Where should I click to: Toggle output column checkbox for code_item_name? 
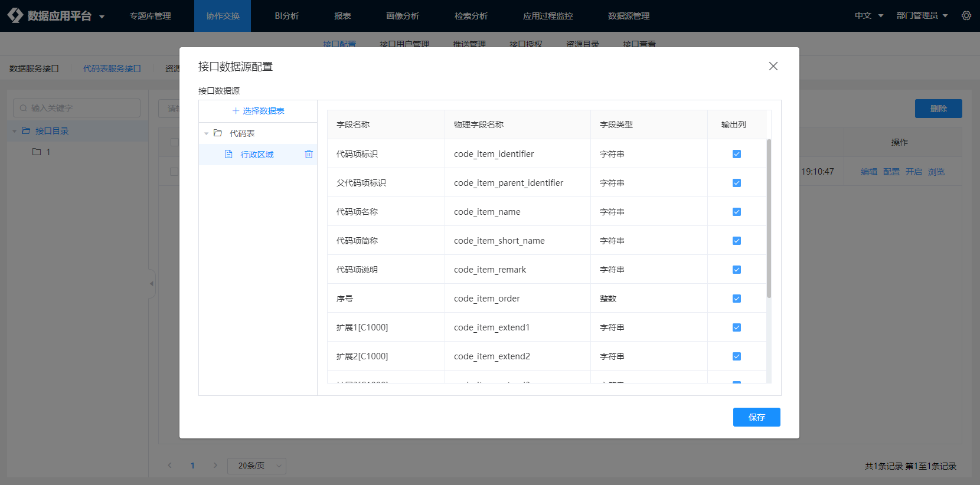(736, 212)
